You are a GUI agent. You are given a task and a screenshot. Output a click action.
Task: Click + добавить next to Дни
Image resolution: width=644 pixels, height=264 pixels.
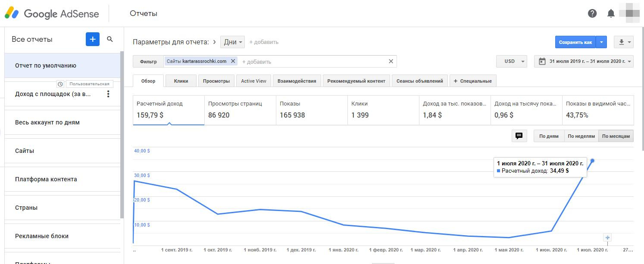264,42
